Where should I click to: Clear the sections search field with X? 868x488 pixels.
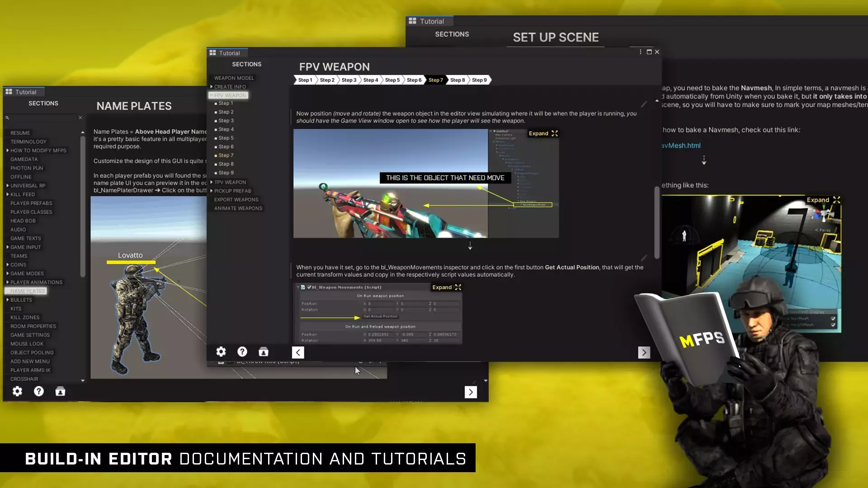[80, 117]
